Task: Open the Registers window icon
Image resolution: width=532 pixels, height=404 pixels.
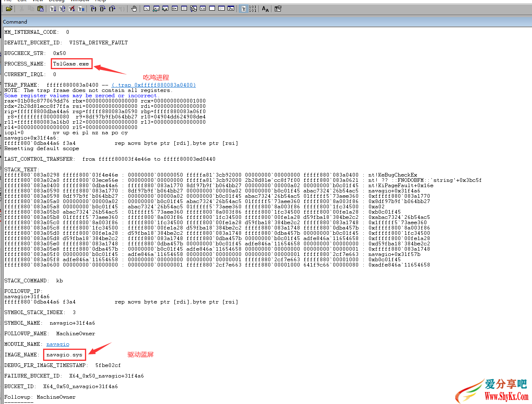Action: point(174,9)
